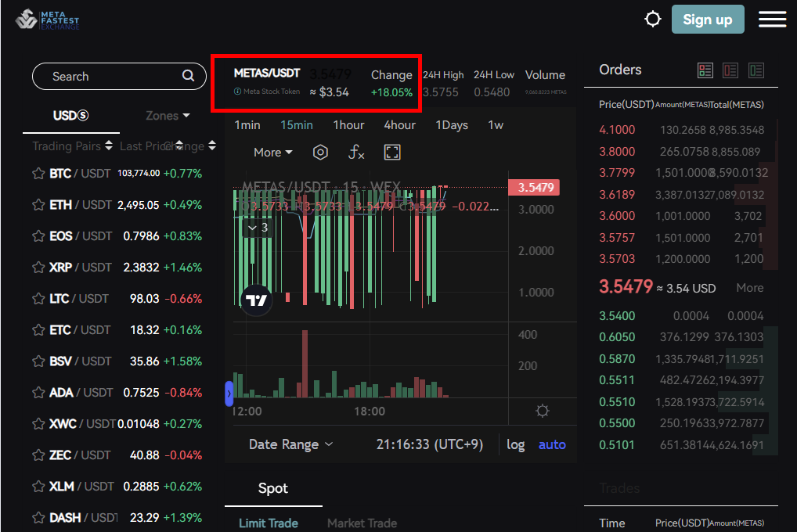Toggle log scale on chart
The image size is (797, 532).
(x=515, y=445)
